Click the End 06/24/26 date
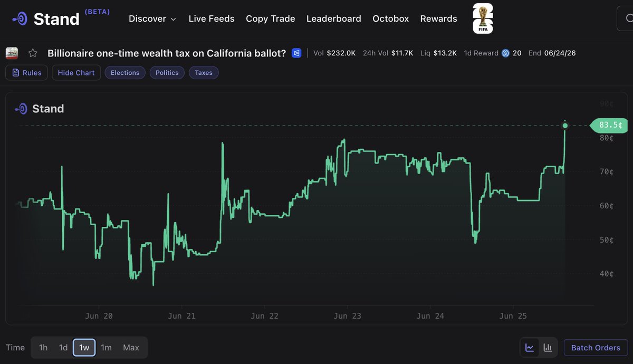Viewport: 633px width, 364px height. coord(552,53)
